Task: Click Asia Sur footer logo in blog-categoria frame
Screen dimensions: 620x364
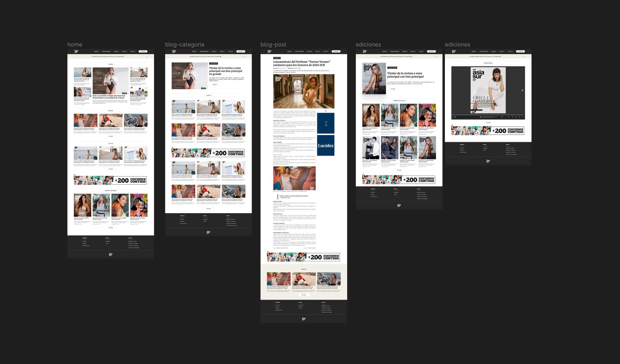Action: pos(208,232)
